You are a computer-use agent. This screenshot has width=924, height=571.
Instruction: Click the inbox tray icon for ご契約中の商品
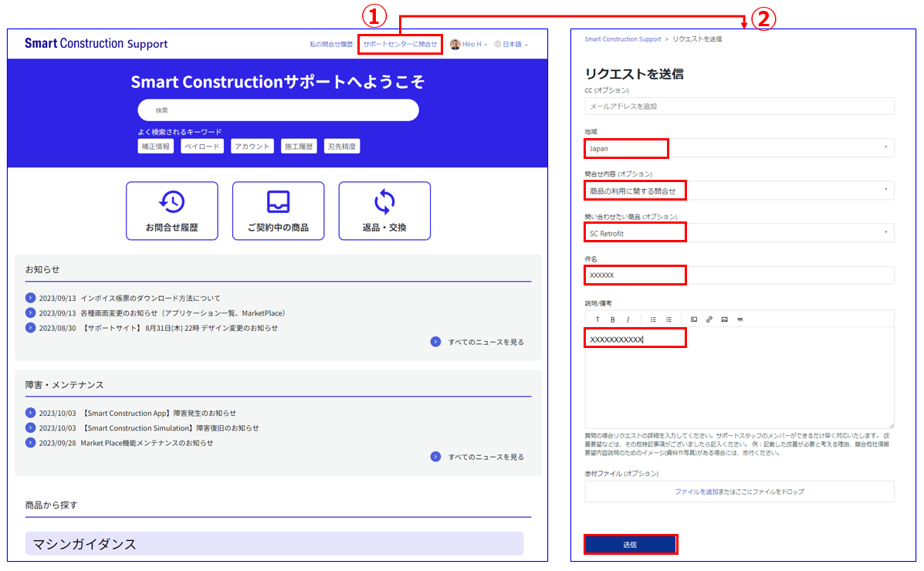pyautogui.click(x=278, y=202)
